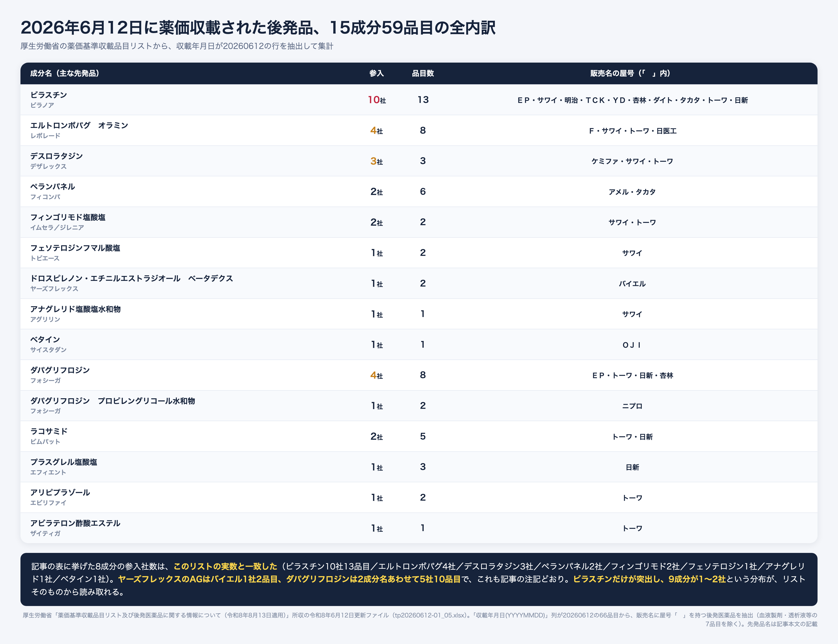Click ペランパネル ingredient name
Screen dimensions: 838x644
[53, 187]
